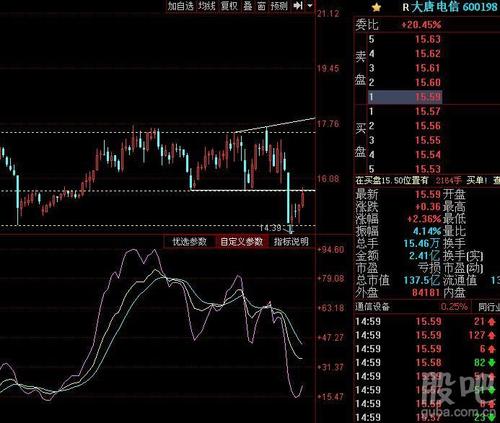Click the 委比 +20.45% value
500x423 pixels.
coord(421,25)
